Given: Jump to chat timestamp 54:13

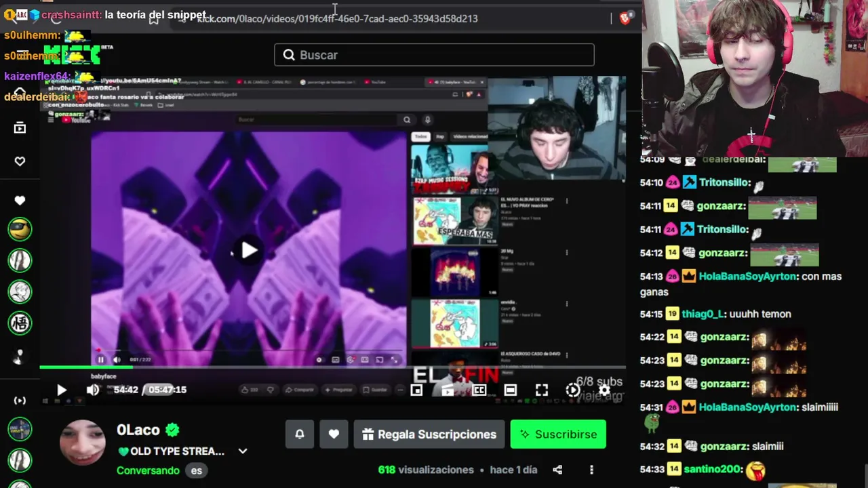Looking at the screenshot, I should 651,277.
